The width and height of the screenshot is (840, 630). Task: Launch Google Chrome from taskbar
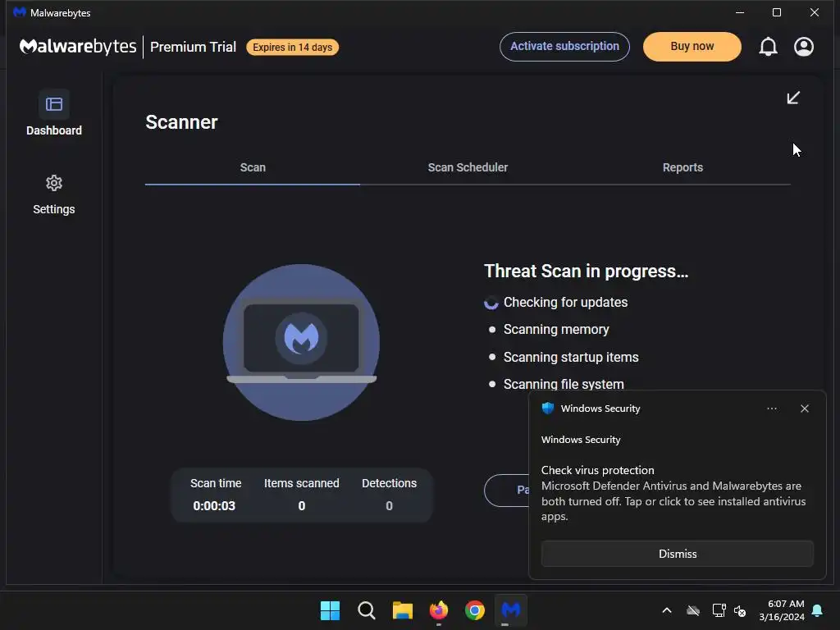[x=475, y=610]
